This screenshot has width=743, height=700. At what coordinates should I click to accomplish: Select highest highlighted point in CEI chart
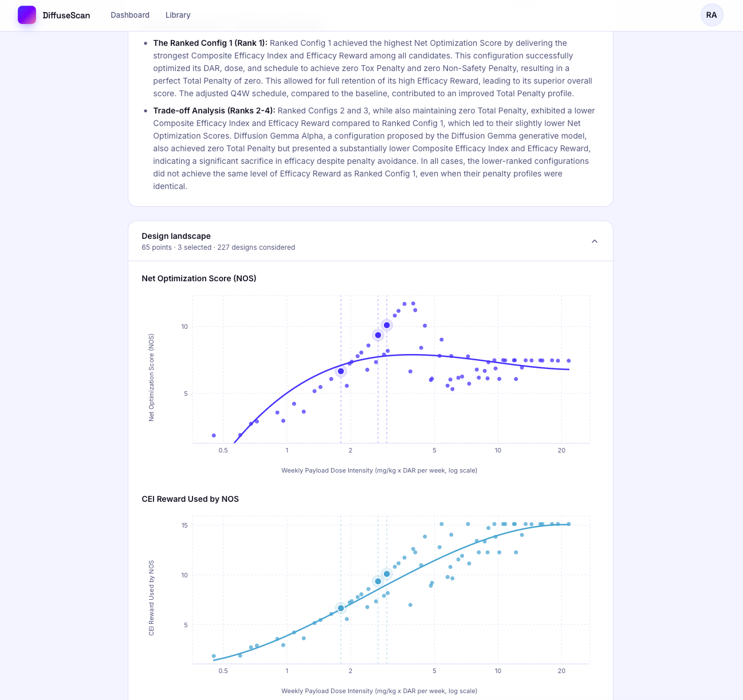[387, 574]
